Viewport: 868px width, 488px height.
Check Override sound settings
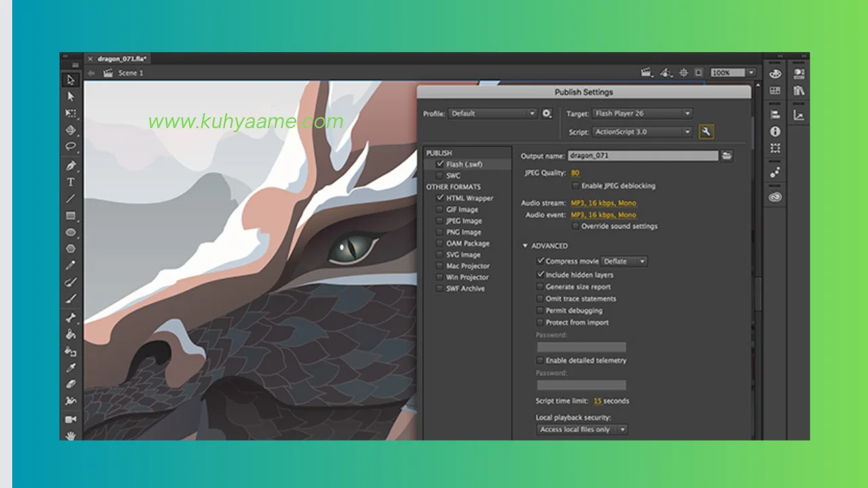(576, 226)
